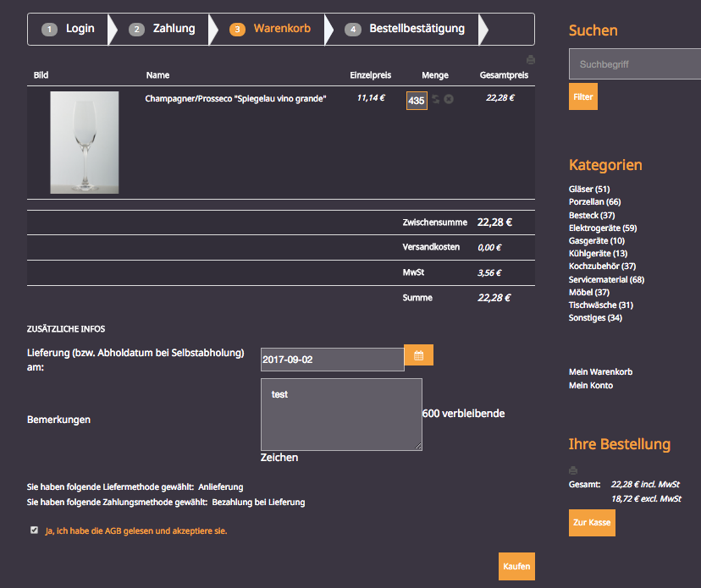This screenshot has height=588, width=701.
Task: Accept the AGB terms checkbox
Action: [34, 530]
